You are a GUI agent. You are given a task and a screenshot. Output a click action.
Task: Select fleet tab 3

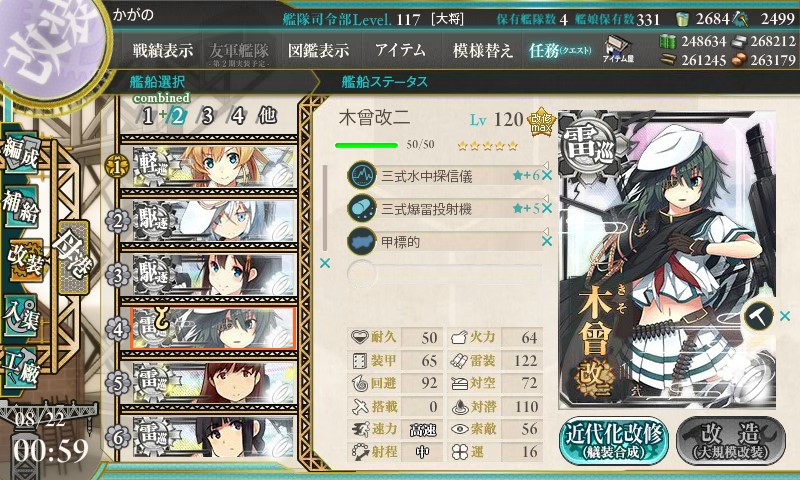[x=207, y=116]
